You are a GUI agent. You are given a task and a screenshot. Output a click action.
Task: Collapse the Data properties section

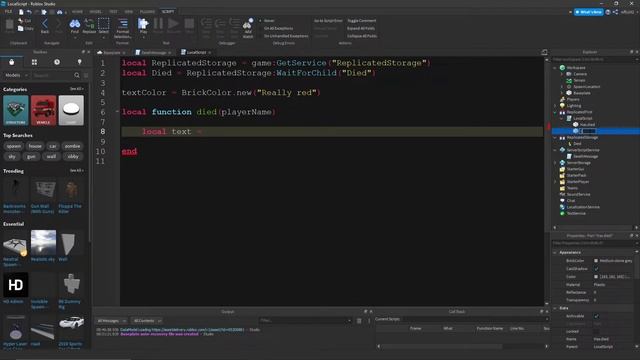[x=555, y=308]
